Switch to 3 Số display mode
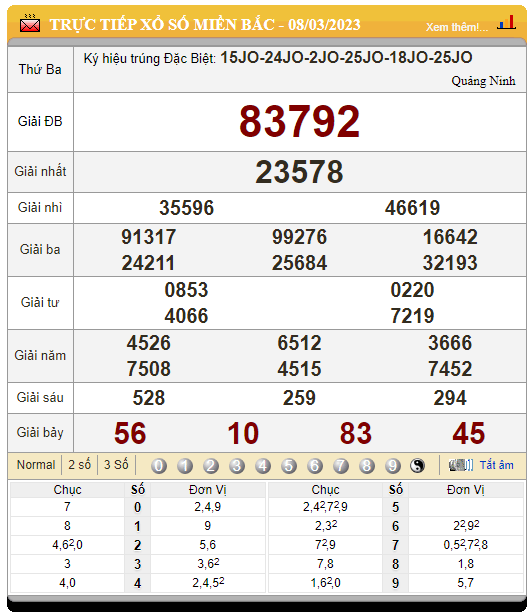 click(116, 465)
